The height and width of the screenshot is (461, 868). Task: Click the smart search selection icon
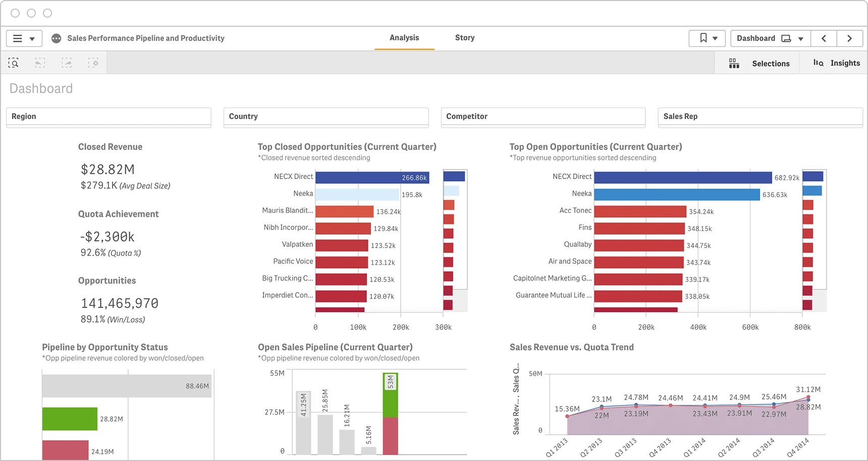(x=14, y=63)
